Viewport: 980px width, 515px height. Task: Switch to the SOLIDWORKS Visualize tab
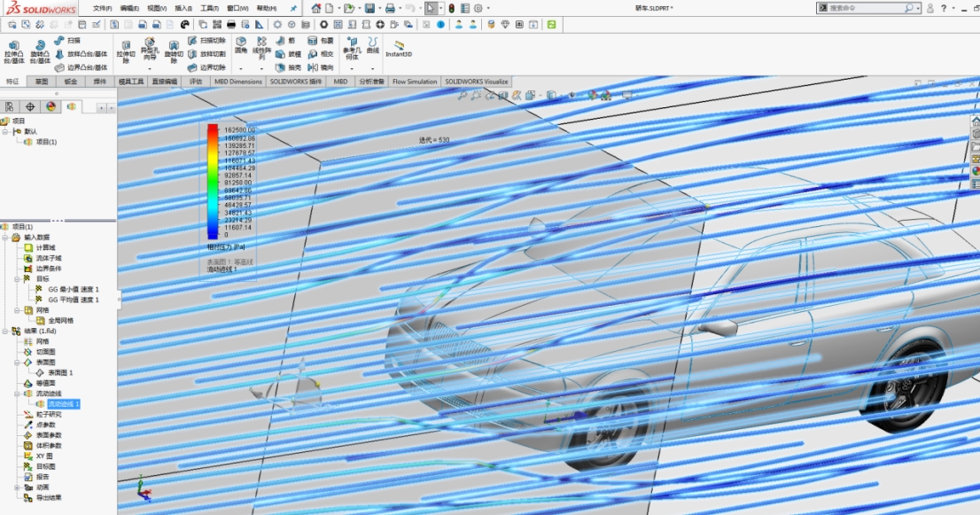point(476,82)
